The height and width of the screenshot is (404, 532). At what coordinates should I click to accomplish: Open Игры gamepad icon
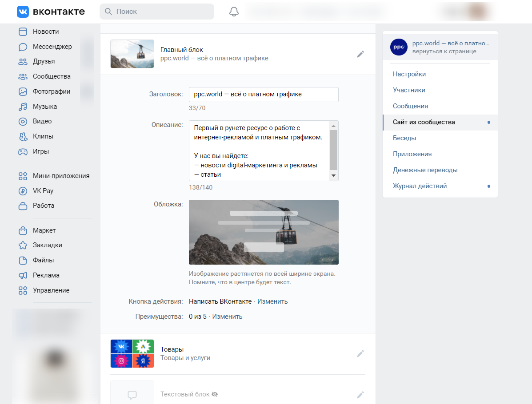click(x=23, y=151)
